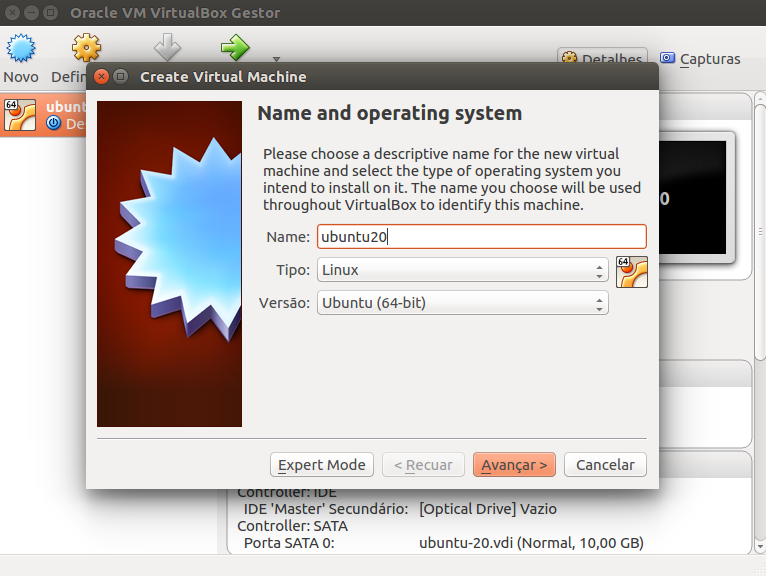Click the grey down-arrow discard toolbar icon

[x=167, y=47]
